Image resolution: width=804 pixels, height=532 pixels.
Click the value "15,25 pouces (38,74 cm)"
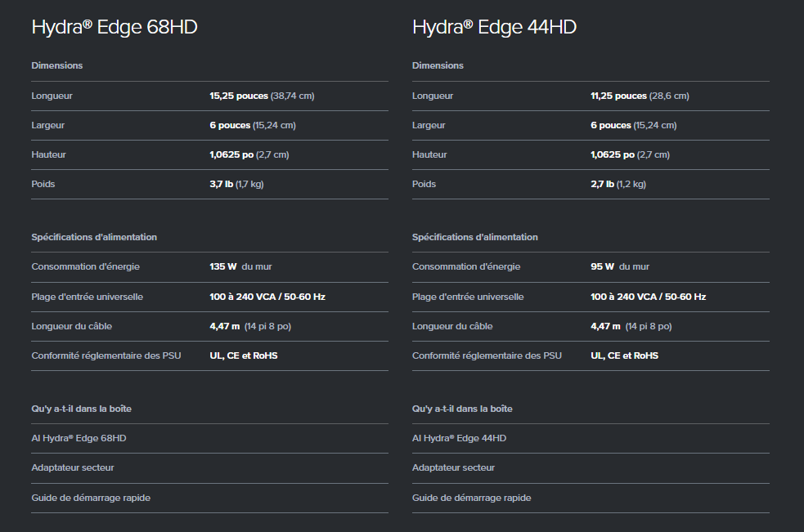pyautogui.click(x=262, y=96)
